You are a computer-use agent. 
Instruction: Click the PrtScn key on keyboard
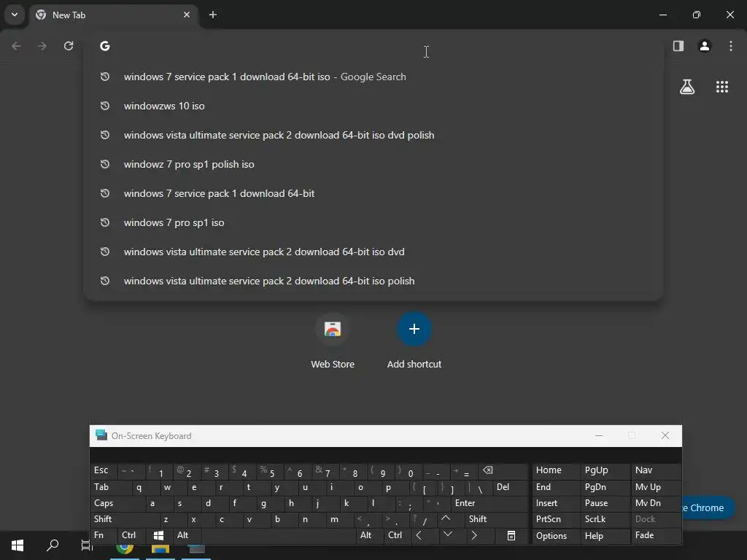point(555,519)
